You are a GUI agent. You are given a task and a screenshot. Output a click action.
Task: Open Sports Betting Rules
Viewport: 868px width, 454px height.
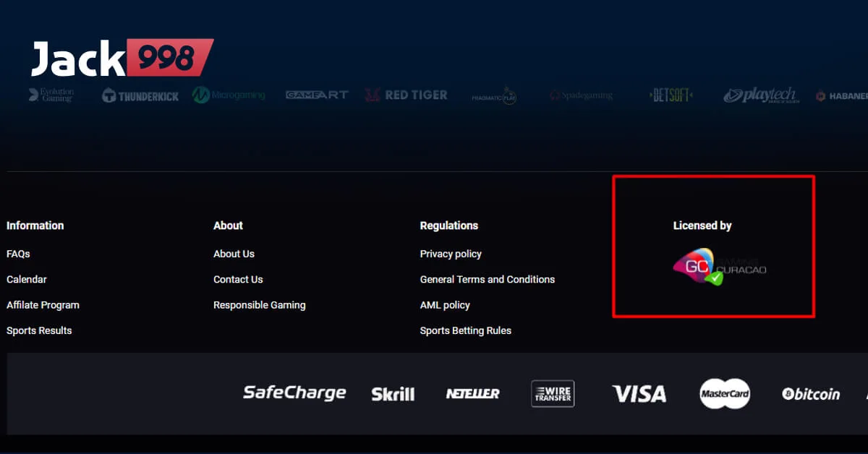466,330
